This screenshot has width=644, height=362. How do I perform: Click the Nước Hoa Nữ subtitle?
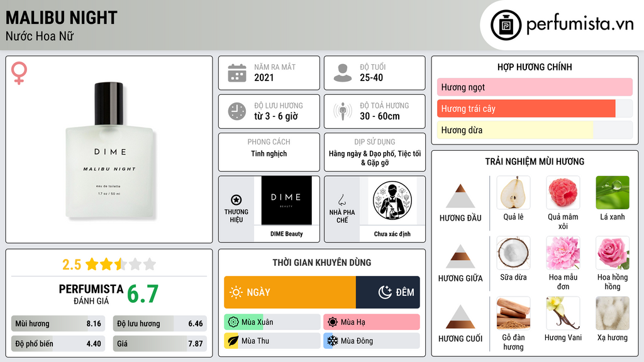point(40,36)
